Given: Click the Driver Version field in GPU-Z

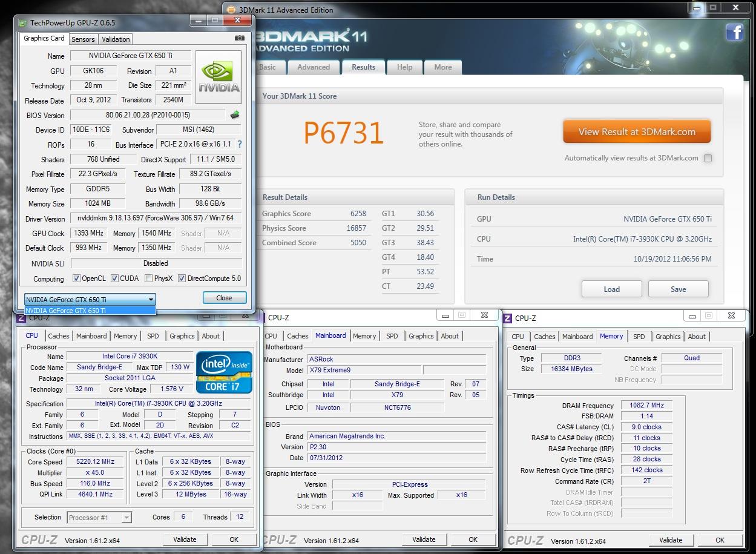Looking at the screenshot, I should click(156, 219).
